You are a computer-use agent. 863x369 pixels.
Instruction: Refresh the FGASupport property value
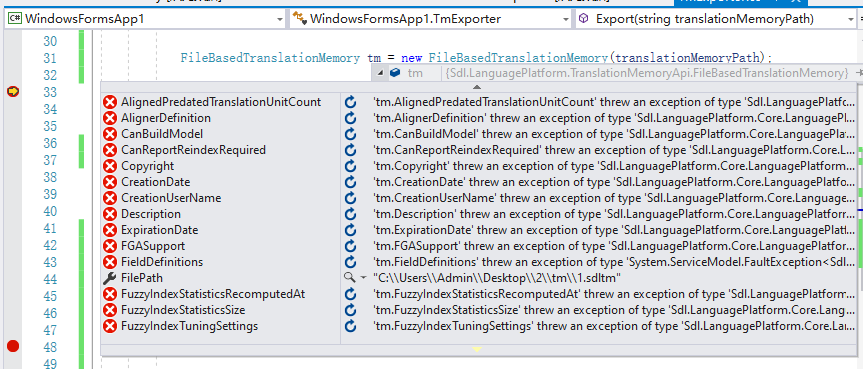click(x=350, y=246)
